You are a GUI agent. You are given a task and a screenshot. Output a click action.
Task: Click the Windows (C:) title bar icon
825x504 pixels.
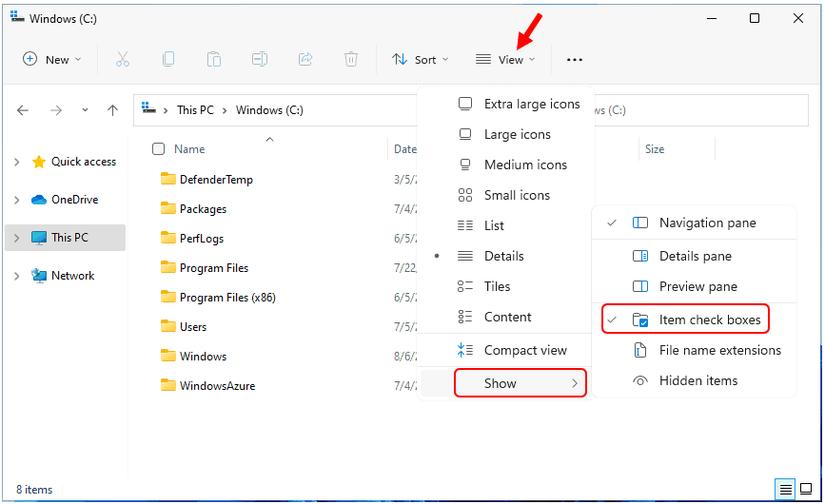tap(17, 17)
